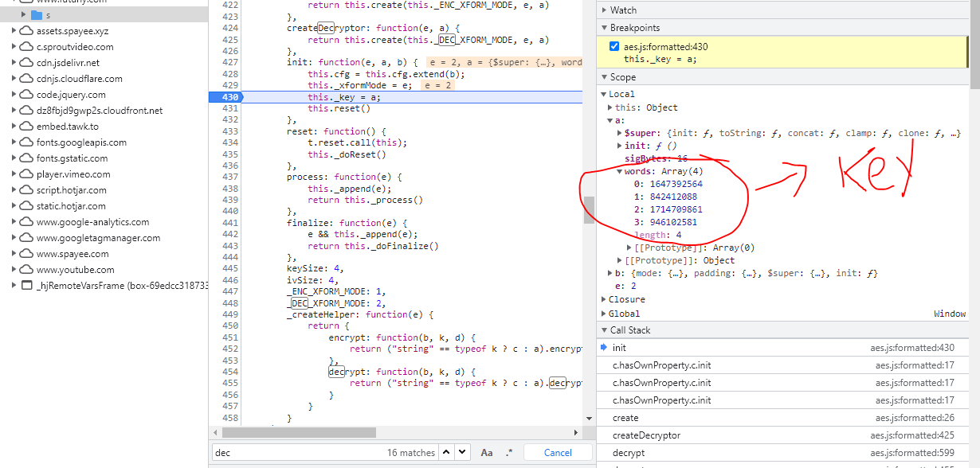Select the 'create' call stack frame
980x468 pixels.
[x=783, y=418]
